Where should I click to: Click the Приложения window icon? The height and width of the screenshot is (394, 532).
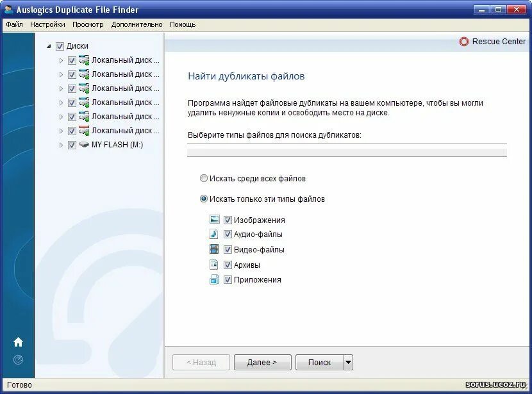pyautogui.click(x=215, y=280)
